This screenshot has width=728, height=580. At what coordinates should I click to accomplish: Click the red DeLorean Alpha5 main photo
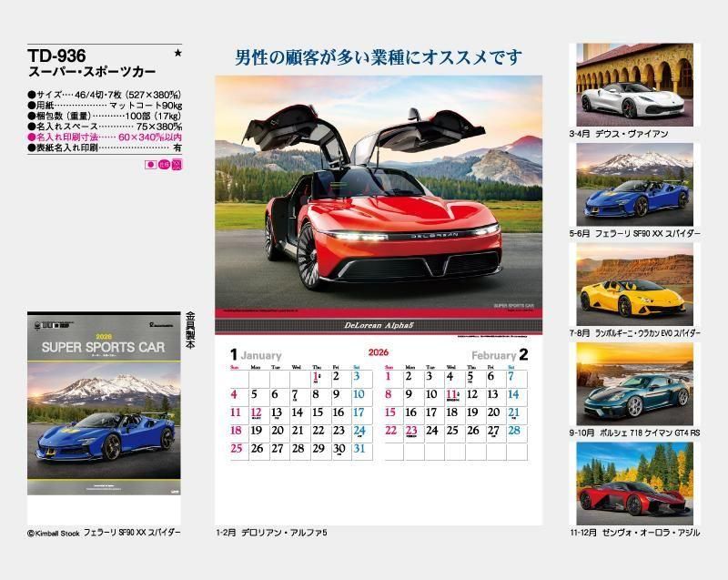(x=379, y=191)
